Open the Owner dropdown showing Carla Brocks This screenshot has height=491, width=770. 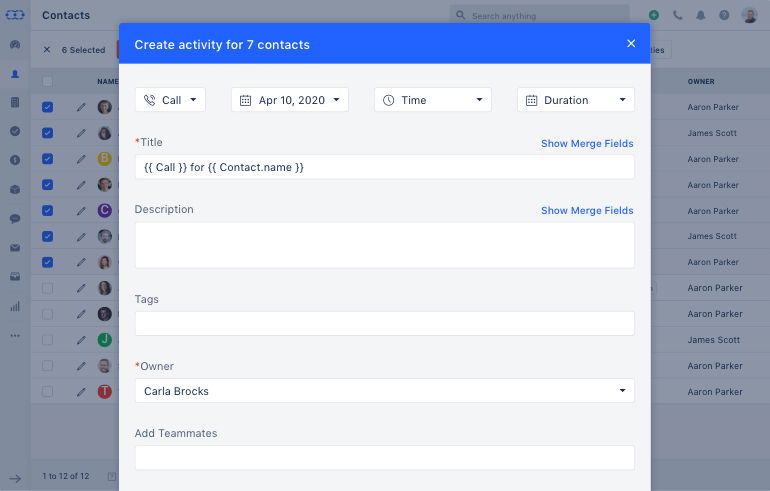click(385, 391)
